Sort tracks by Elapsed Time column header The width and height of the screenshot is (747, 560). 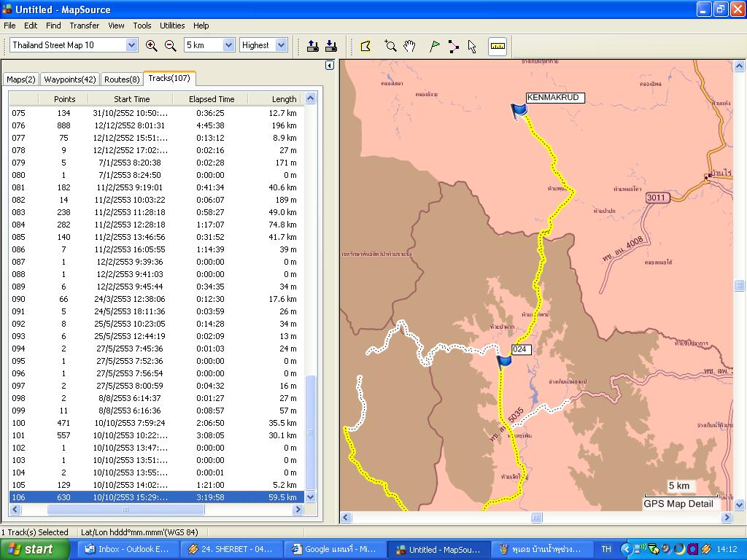point(212,99)
